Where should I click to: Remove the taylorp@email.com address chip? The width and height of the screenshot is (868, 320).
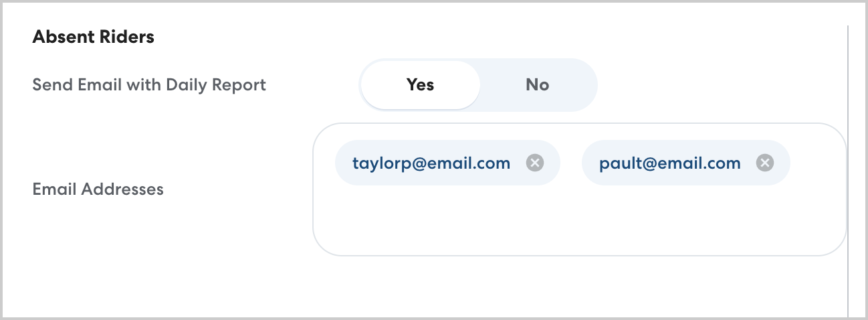click(x=534, y=163)
